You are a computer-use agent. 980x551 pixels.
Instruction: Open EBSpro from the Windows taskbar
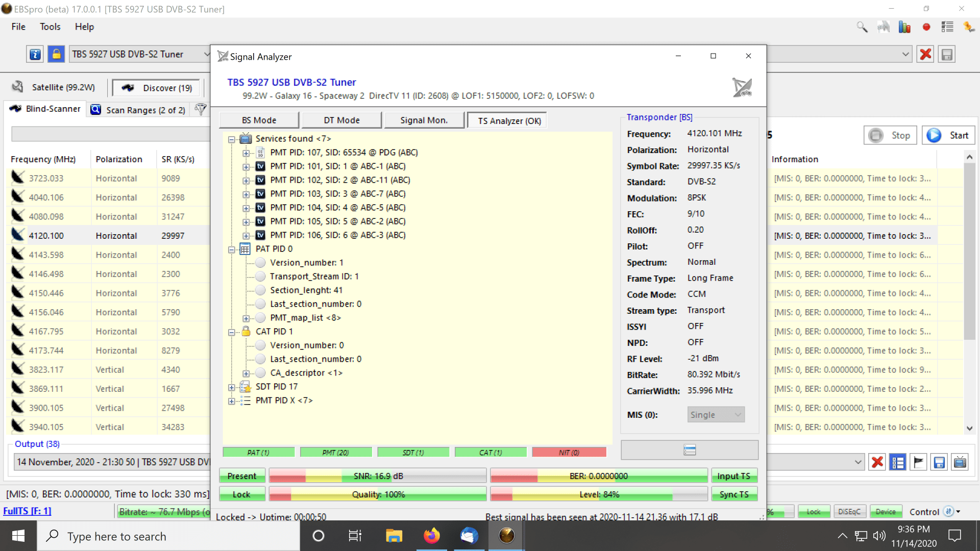point(506,536)
